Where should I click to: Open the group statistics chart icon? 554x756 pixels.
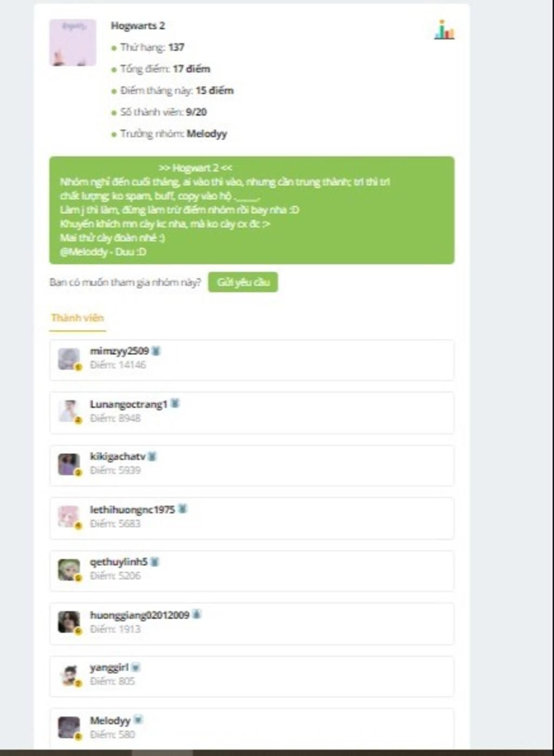coord(444,30)
